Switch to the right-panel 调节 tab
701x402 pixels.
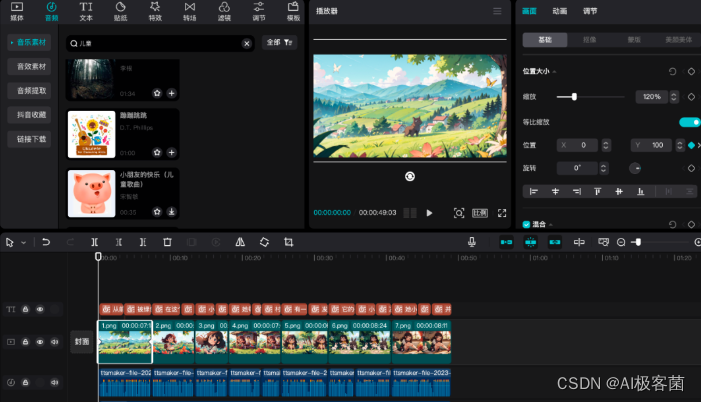click(590, 11)
